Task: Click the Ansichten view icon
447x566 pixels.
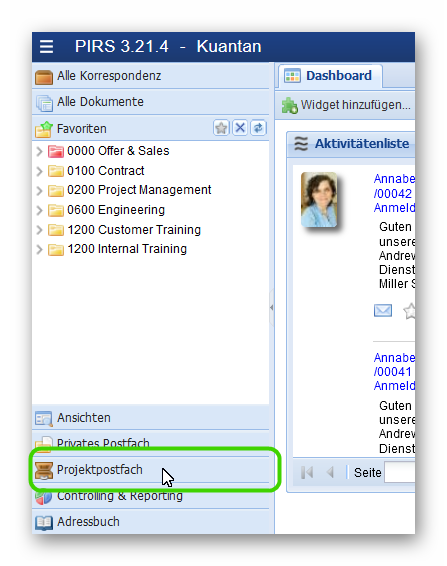Action: click(44, 419)
